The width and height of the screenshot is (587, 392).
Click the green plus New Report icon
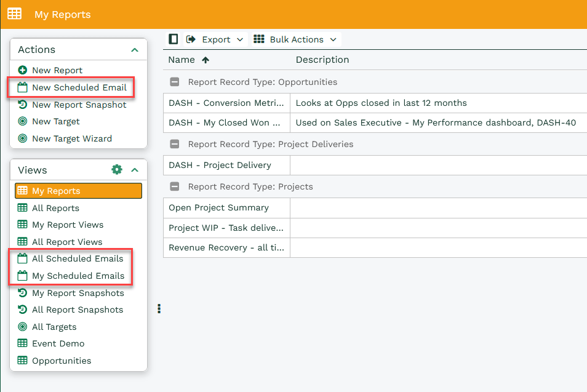(23, 70)
